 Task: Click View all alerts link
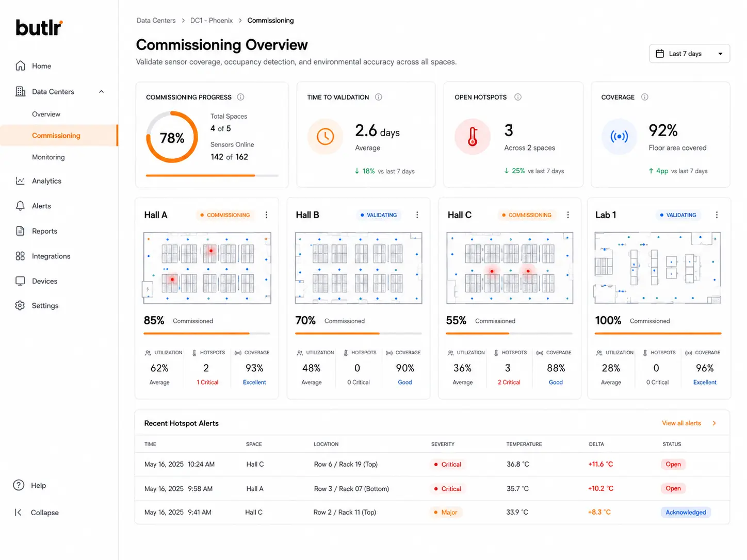pyautogui.click(x=681, y=423)
